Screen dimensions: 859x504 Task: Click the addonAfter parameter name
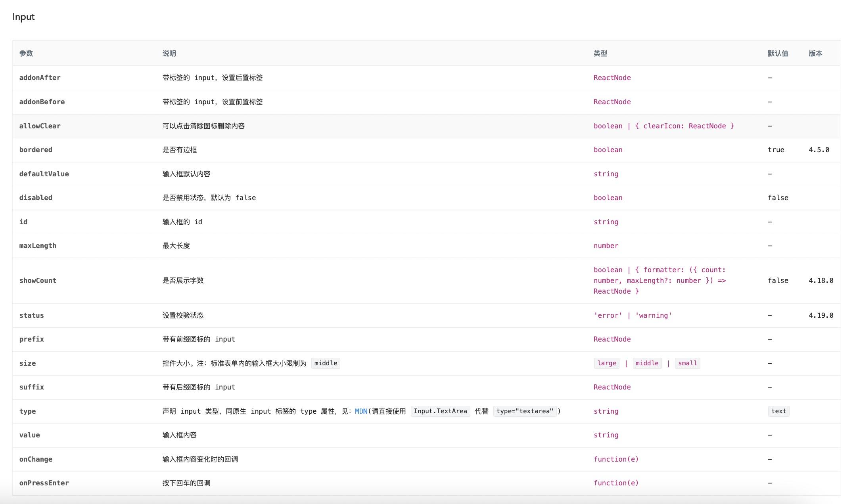pos(40,78)
